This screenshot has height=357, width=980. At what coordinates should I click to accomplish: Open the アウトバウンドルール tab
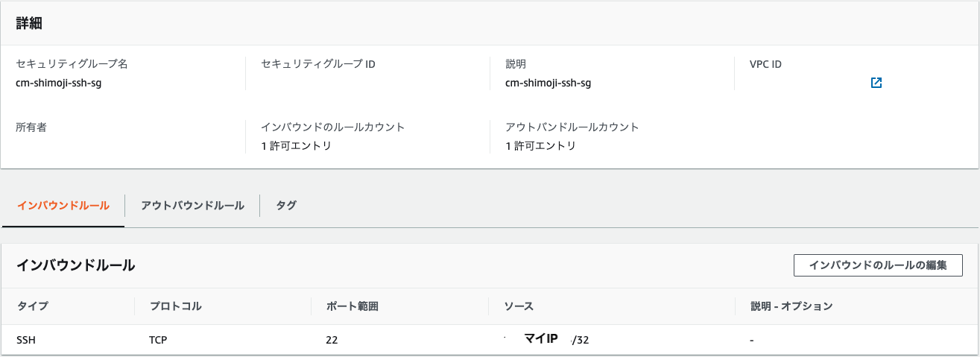click(x=192, y=206)
